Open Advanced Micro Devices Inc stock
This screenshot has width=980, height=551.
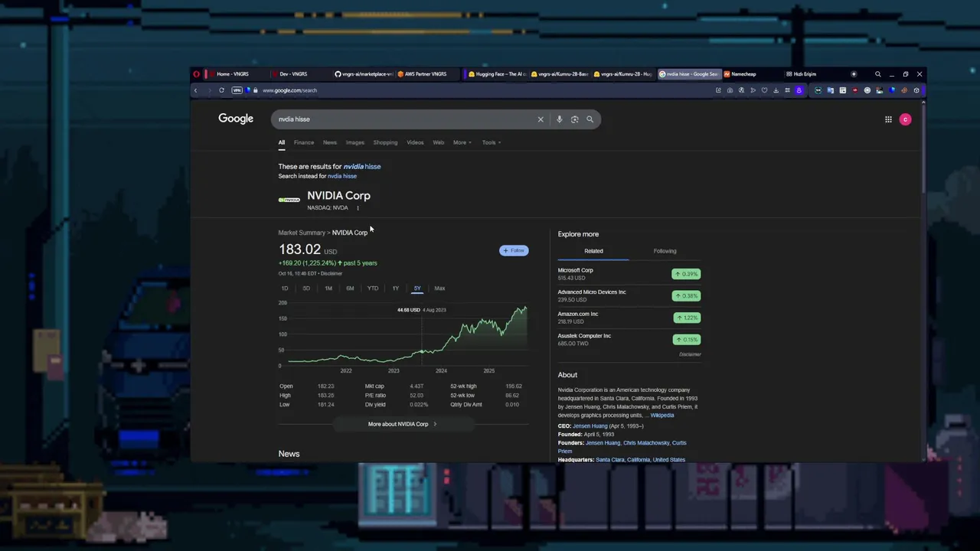[x=629, y=295]
